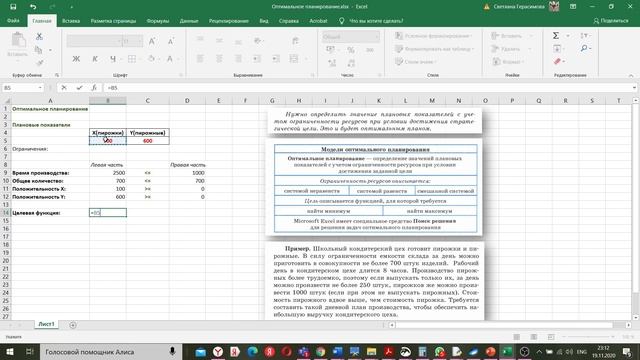Click the Cancel (X) formula bar button
The height and width of the screenshot is (360, 640).
64,88
